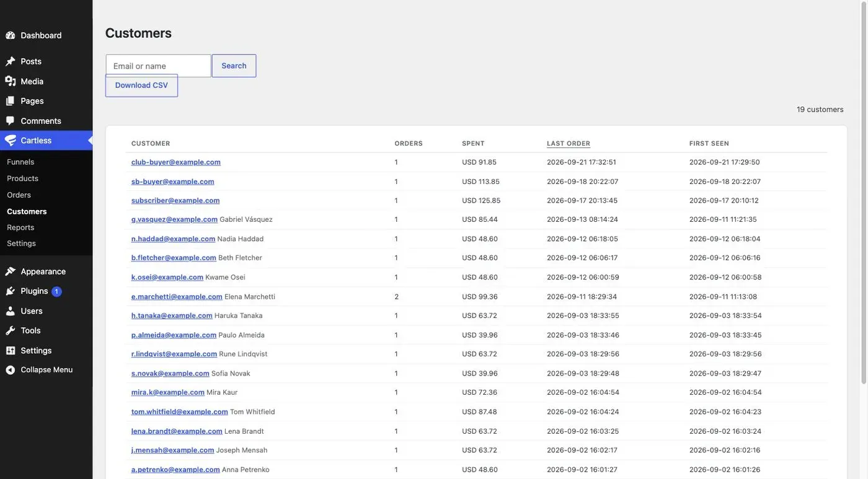Click the 'USD 87.48' spent value
The height and width of the screenshot is (479, 868).
tap(479, 411)
